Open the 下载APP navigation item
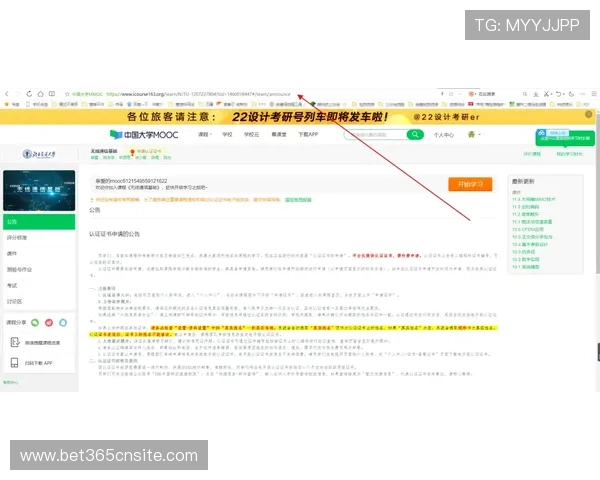The height and width of the screenshot is (480, 600). tap(308, 134)
